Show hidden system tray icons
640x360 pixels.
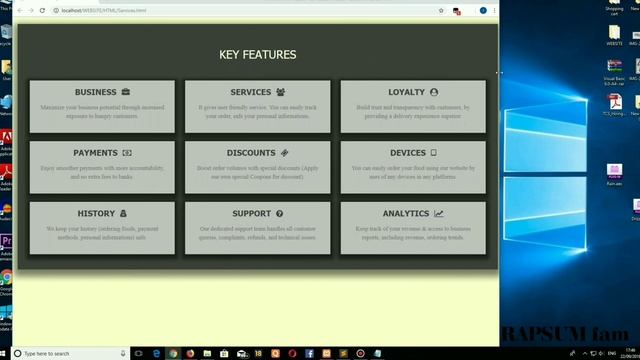click(585, 353)
